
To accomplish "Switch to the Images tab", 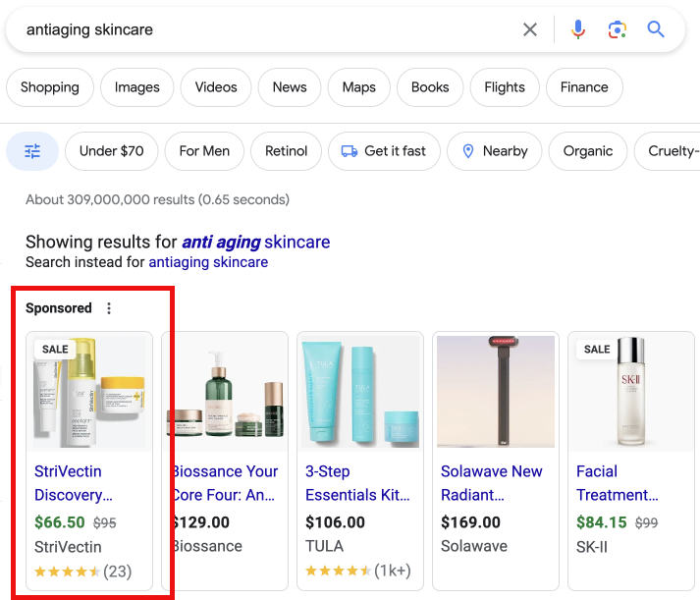I will tap(137, 87).
